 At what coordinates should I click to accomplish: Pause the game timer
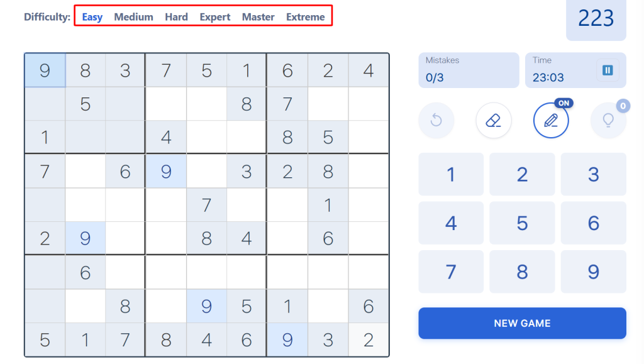[x=608, y=70]
